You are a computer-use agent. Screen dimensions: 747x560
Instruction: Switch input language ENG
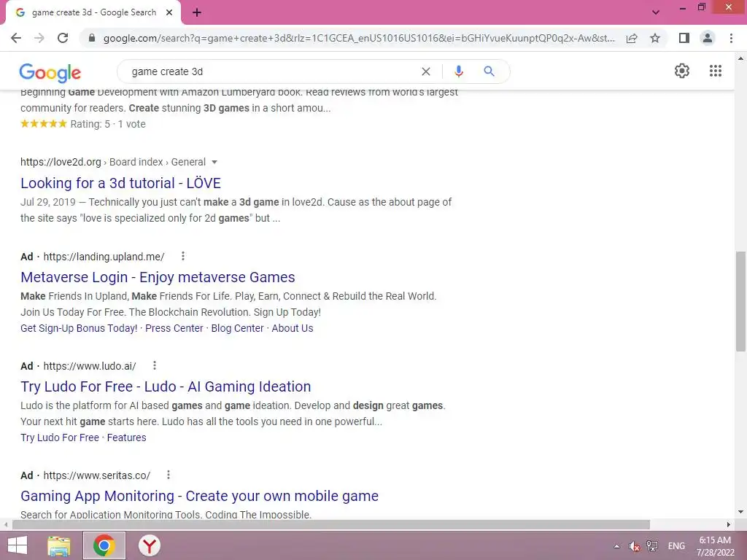tap(676, 546)
